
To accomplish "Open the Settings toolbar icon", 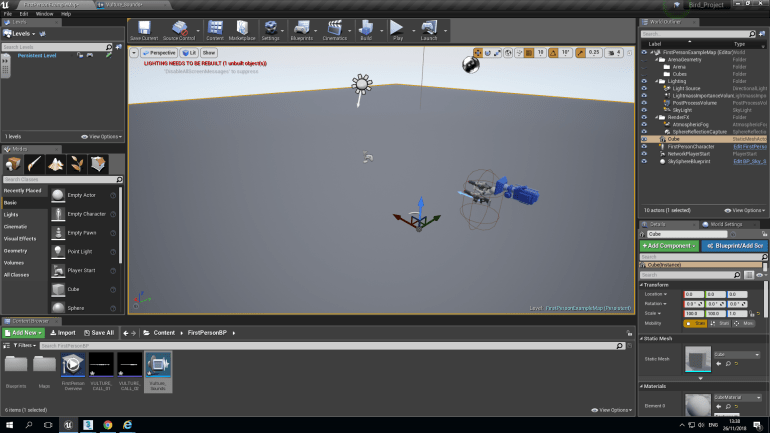I will [x=270, y=30].
